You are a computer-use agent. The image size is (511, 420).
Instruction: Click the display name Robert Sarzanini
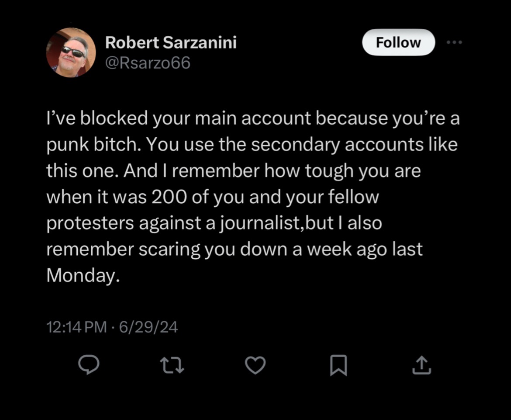[171, 42]
